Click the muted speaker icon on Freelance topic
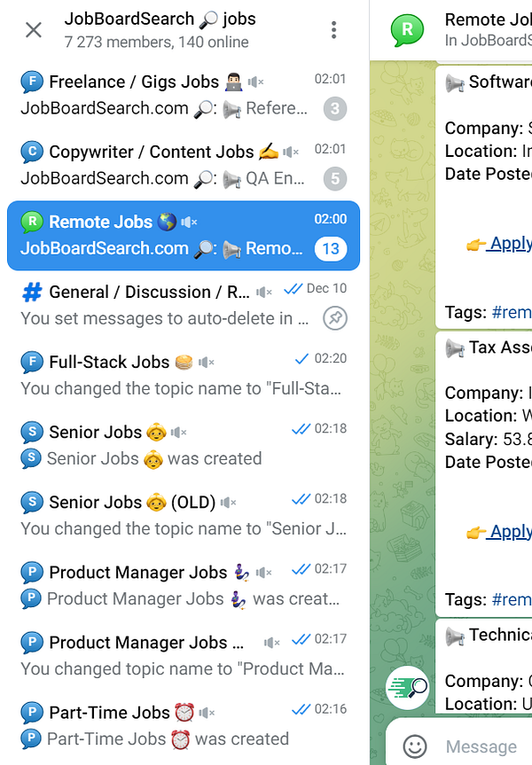Screen dimensions: 532x765 255,82
